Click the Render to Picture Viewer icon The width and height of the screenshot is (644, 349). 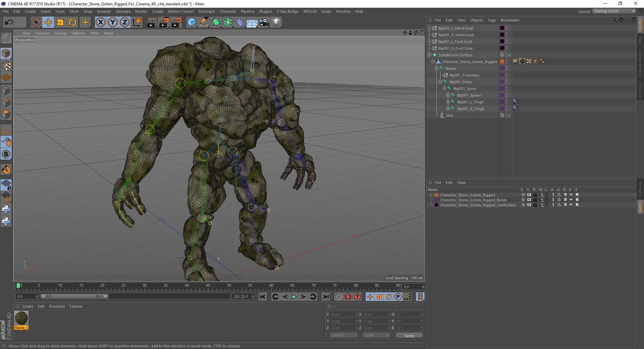[164, 22]
